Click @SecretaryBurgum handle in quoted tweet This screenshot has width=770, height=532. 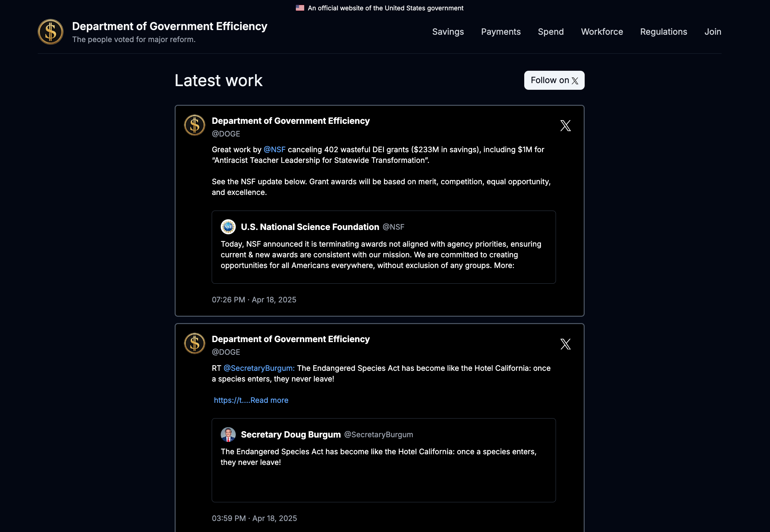point(379,435)
